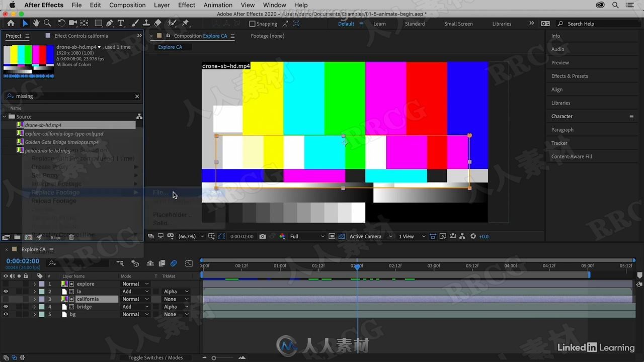Toggle motion blur enable in timeline
The height and width of the screenshot is (362, 644).
[174, 263]
